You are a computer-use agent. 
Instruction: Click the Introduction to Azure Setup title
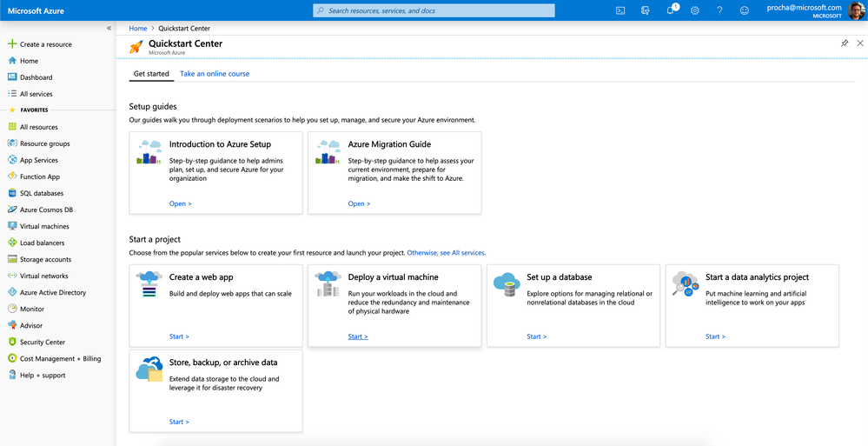point(221,144)
